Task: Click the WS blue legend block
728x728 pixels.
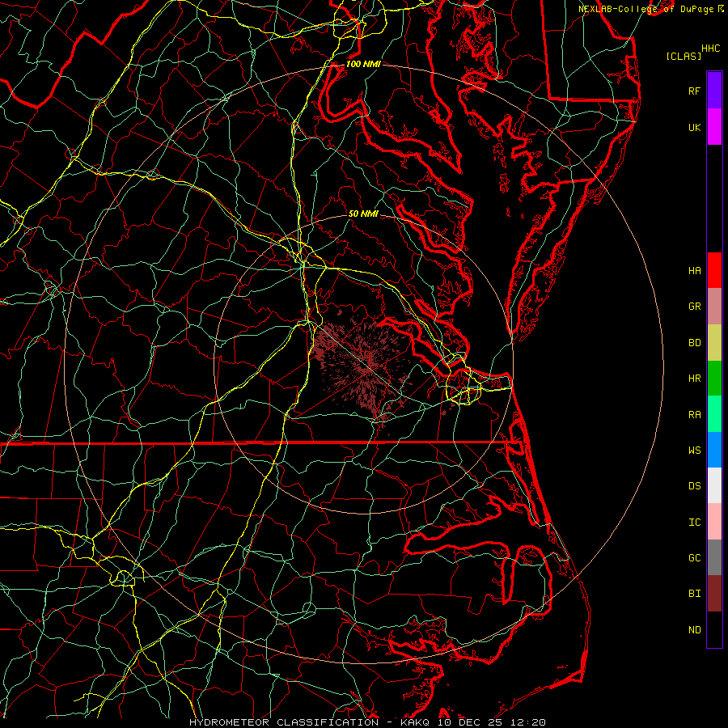Action: click(714, 450)
